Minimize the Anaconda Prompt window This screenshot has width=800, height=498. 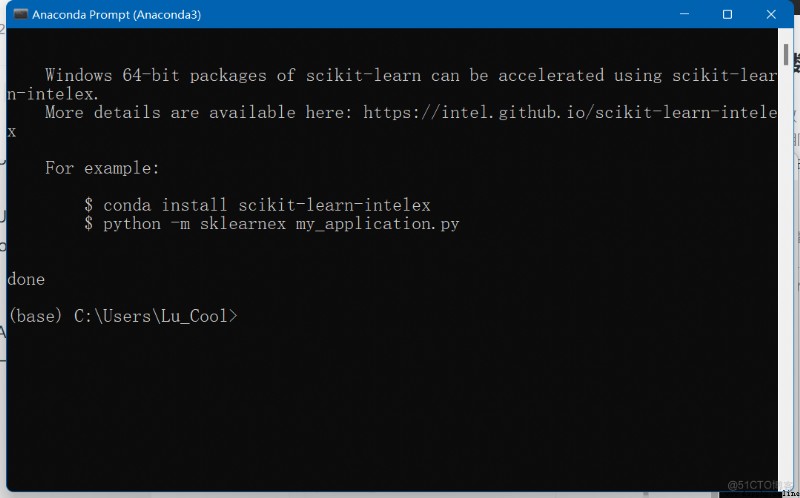click(685, 14)
